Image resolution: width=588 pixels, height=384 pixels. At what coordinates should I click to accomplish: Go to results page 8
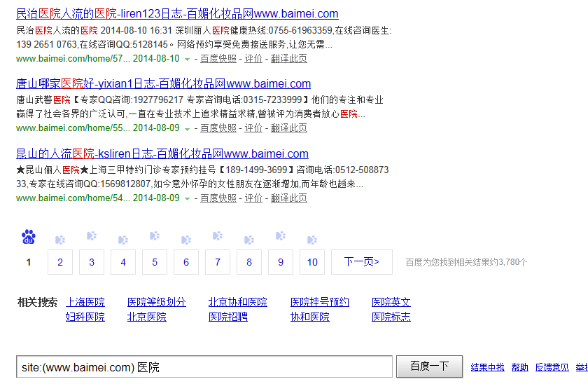pyautogui.click(x=249, y=262)
